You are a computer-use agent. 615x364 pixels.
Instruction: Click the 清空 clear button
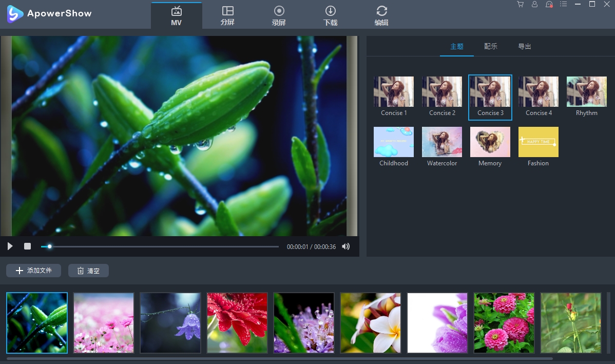point(88,271)
